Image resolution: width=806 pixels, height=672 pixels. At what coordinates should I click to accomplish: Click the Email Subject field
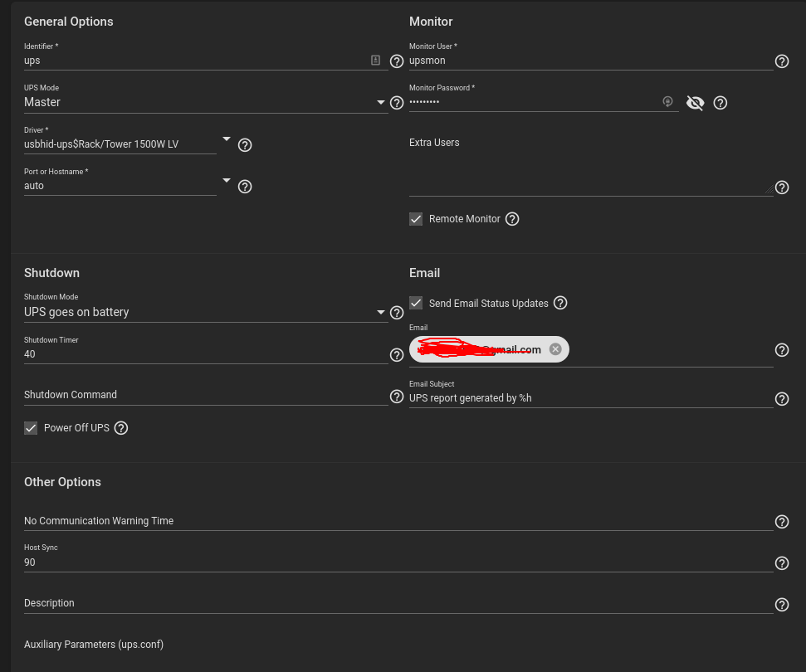coord(591,398)
